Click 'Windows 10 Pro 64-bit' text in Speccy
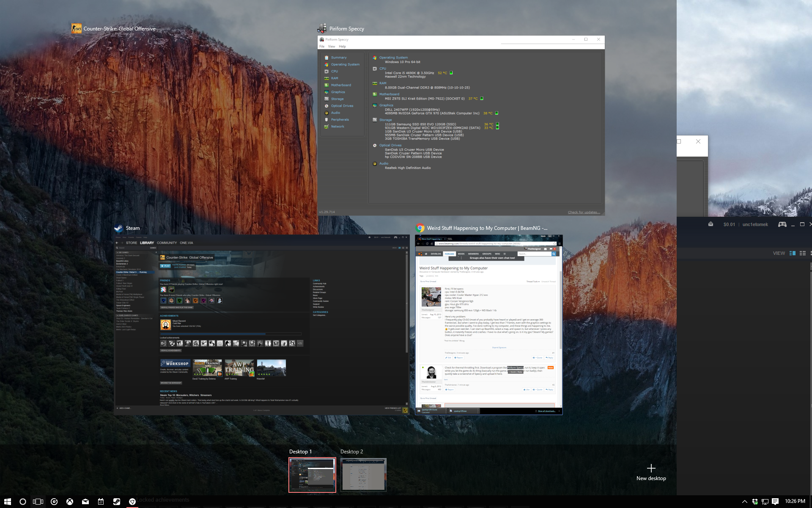This screenshot has width=812, height=508. point(402,62)
